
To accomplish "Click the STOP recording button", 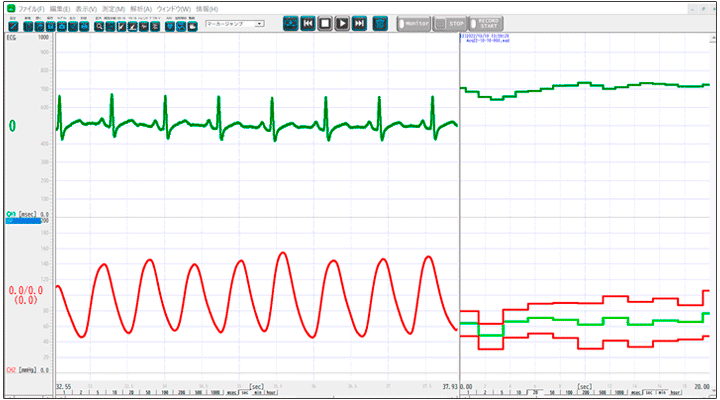I will (x=450, y=23).
